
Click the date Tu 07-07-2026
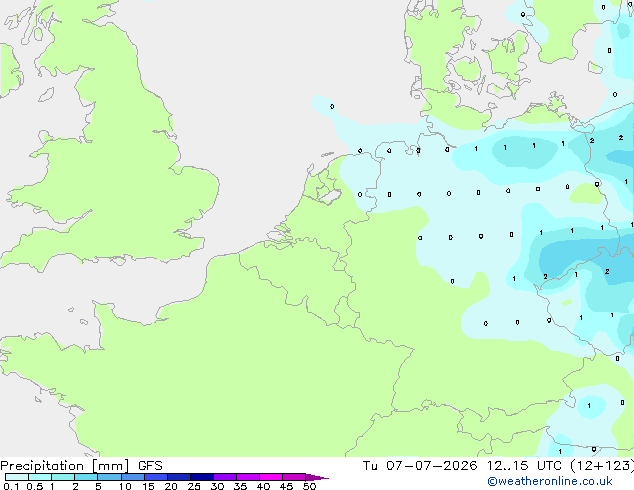[420, 466]
